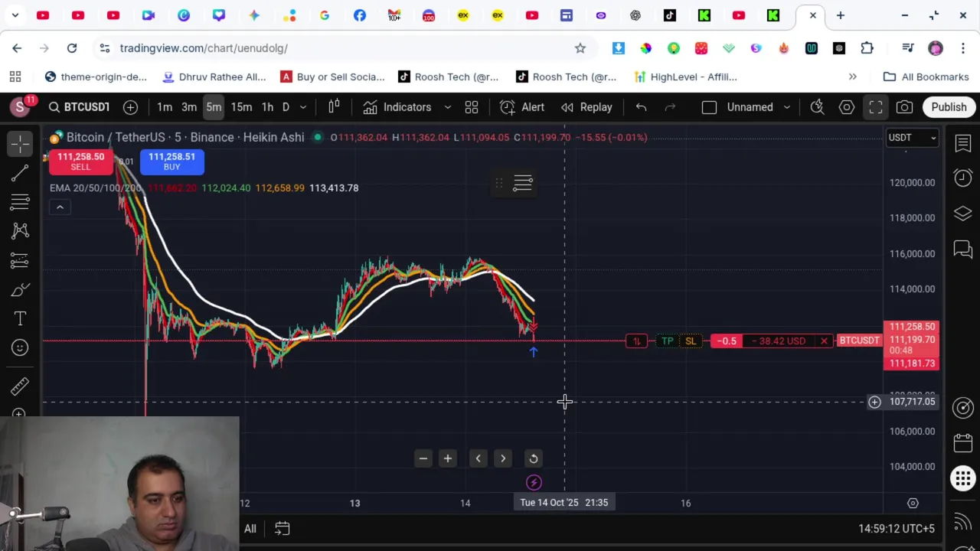Open the watchlist panel icon
980x551 pixels.
coord(963,143)
